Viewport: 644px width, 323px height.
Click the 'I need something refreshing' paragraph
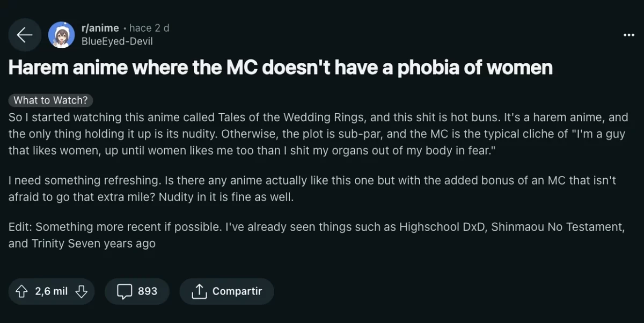click(311, 189)
